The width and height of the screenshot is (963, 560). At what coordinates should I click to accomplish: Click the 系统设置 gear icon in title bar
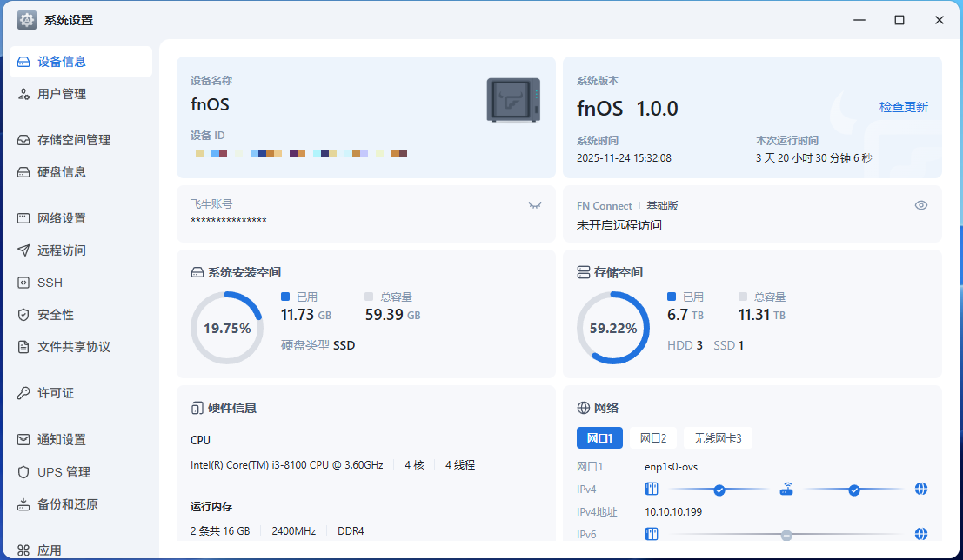26,20
